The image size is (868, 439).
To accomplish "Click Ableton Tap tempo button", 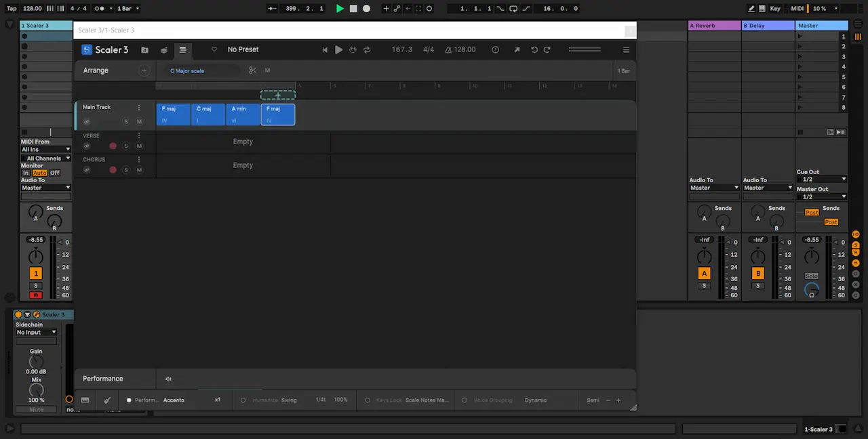I will (12, 9).
